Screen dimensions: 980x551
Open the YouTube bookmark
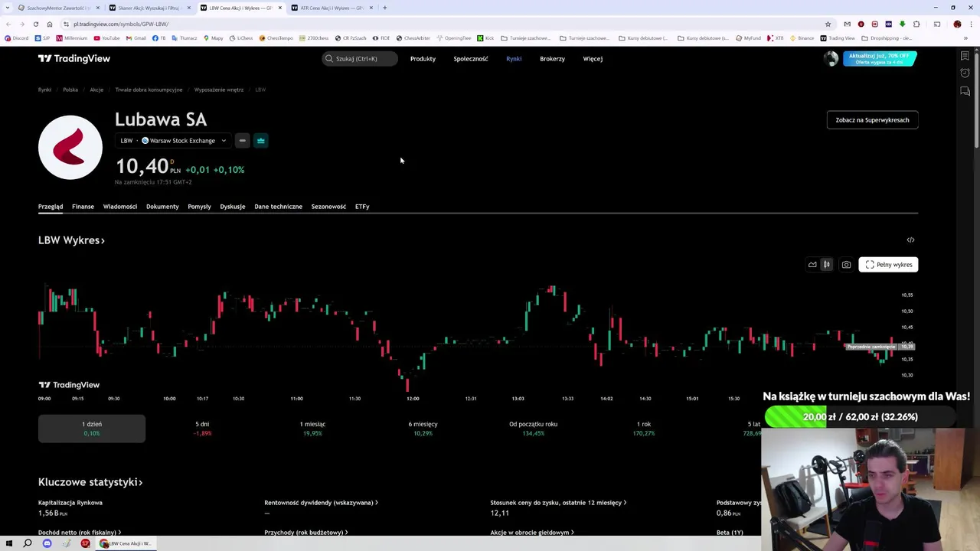pyautogui.click(x=106, y=37)
